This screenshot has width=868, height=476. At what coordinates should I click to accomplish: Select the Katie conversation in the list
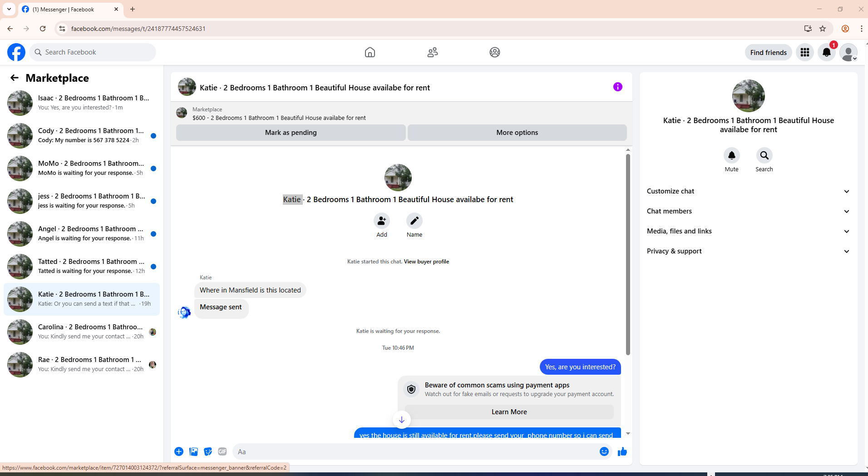pyautogui.click(x=82, y=299)
